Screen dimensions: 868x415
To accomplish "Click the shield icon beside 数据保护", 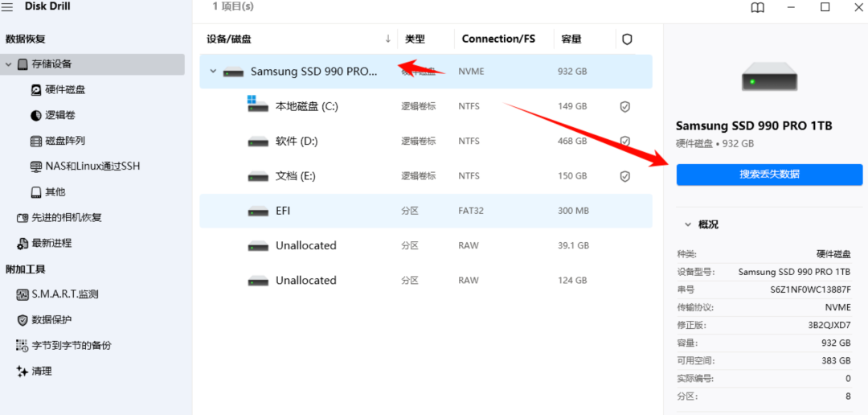I will (23, 320).
